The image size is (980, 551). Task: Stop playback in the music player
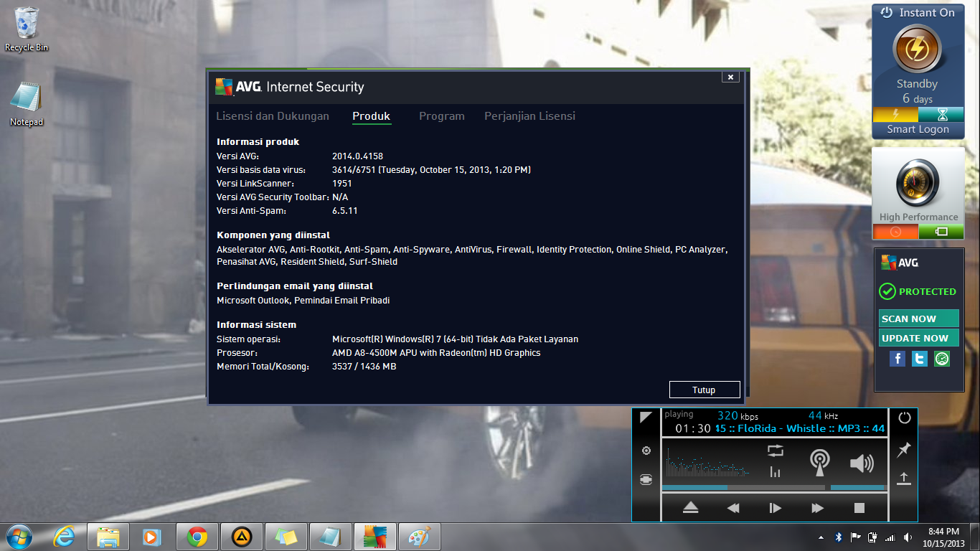859,508
